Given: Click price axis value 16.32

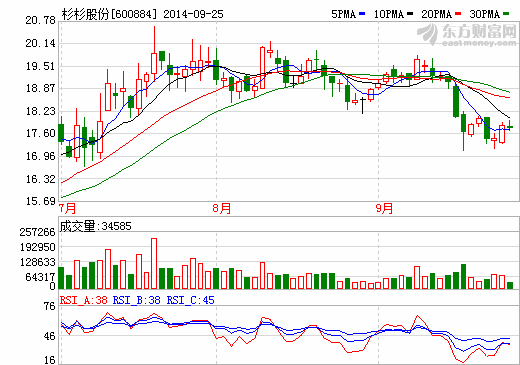Looking at the screenshot, I should (x=40, y=179).
